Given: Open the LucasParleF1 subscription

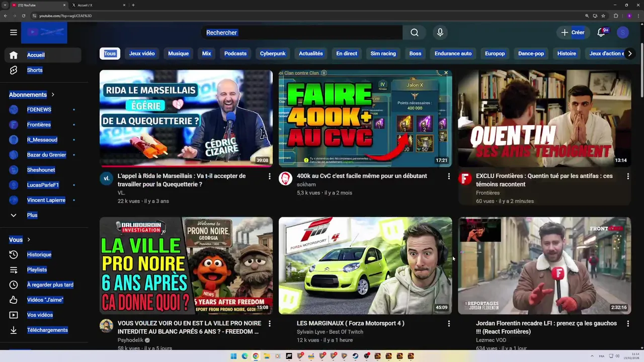Looking at the screenshot, I should [43, 185].
